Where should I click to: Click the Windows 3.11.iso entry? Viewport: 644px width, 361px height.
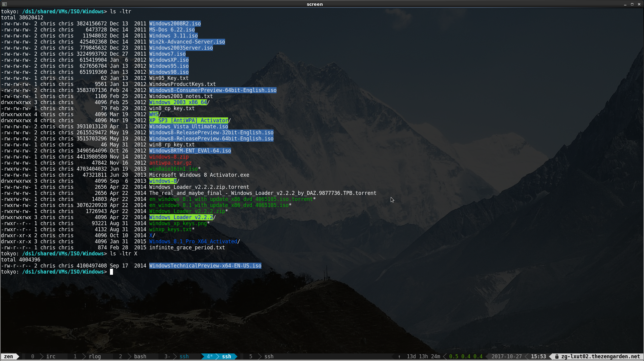[x=173, y=36]
